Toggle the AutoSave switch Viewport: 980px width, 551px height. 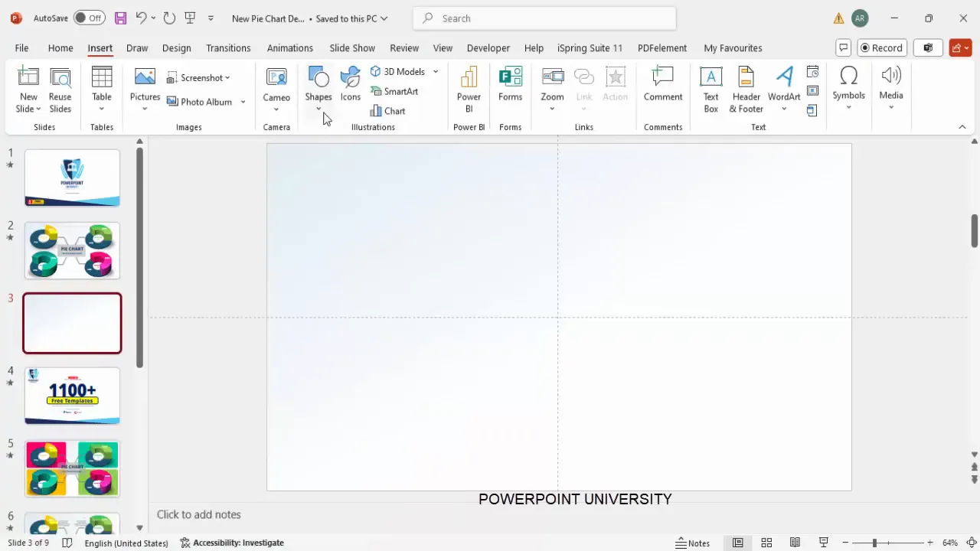click(x=89, y=18)
